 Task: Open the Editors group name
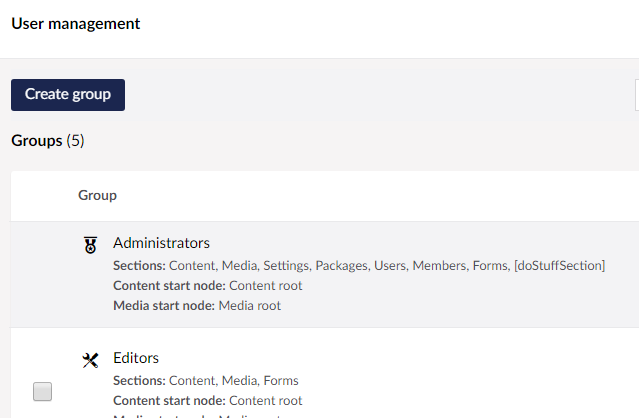(x=136, y=358)
